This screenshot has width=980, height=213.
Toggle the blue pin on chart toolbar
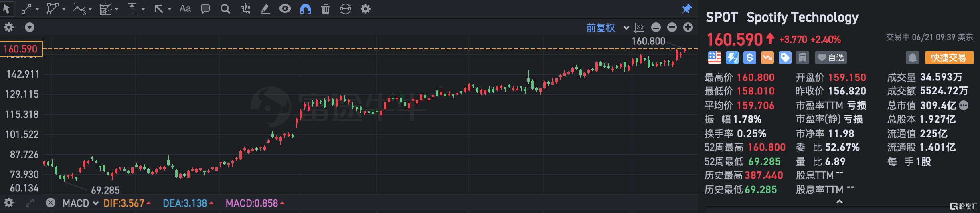tap(687, 8)
